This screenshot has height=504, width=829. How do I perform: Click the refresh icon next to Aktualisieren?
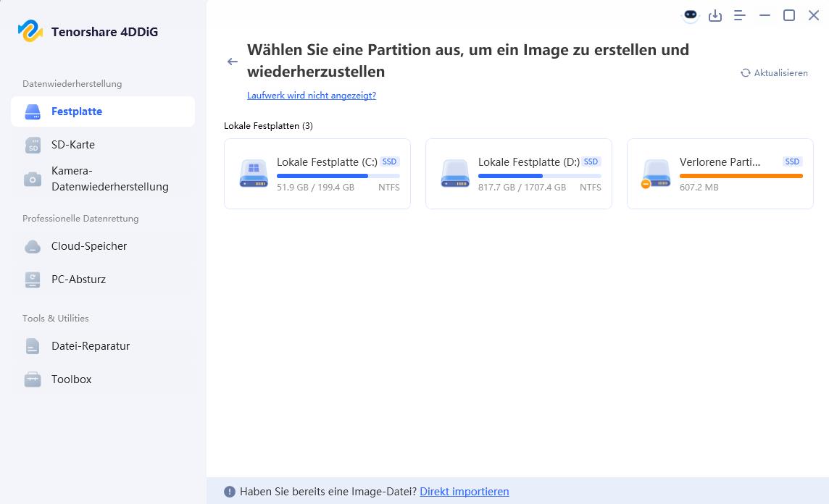pos(745,72)
